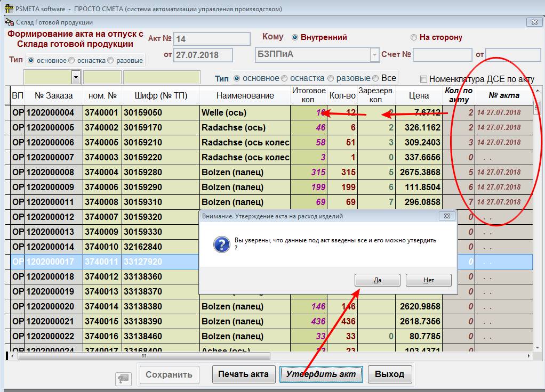545x392 pixels.
Task: Click the Наименование column header
Action: 245,96
